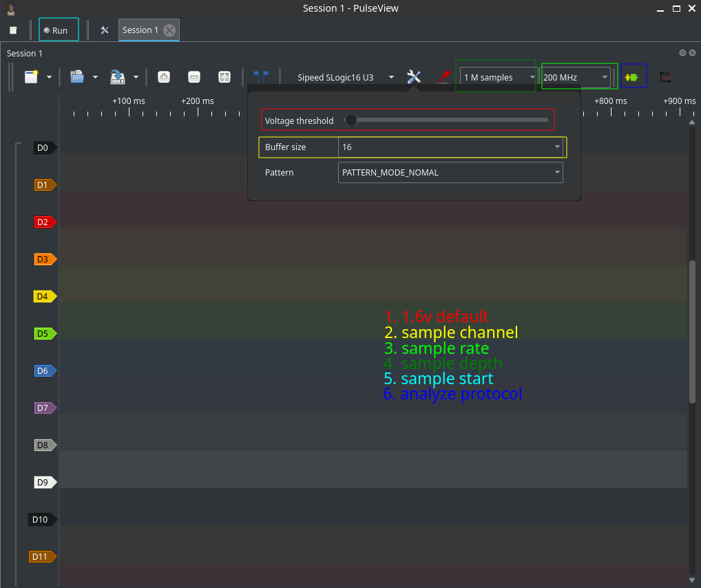Toggle the cursors display icon
Screen dimensions: 701x588
261,76
